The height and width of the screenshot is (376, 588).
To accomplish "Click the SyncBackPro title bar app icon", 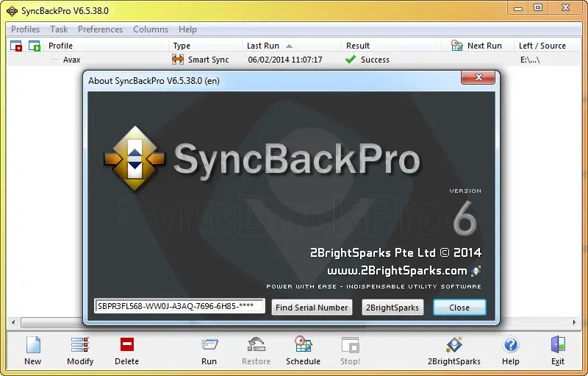I will pos(12,10).
